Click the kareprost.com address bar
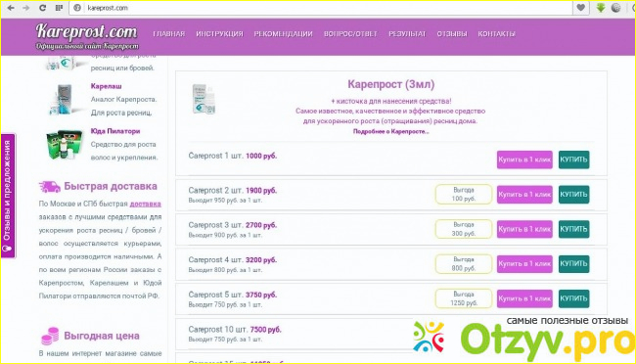636x364 pixels. tap(320, 8)
